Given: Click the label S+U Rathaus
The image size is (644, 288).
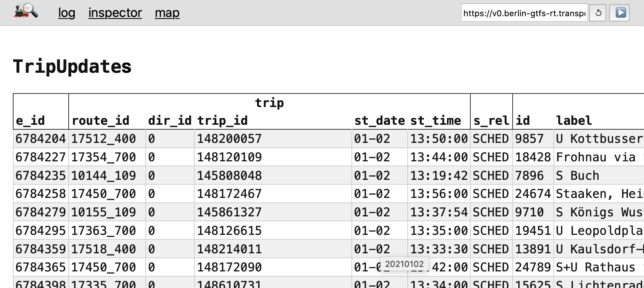Looking at the screenshot, I should [x=596, y=267].
